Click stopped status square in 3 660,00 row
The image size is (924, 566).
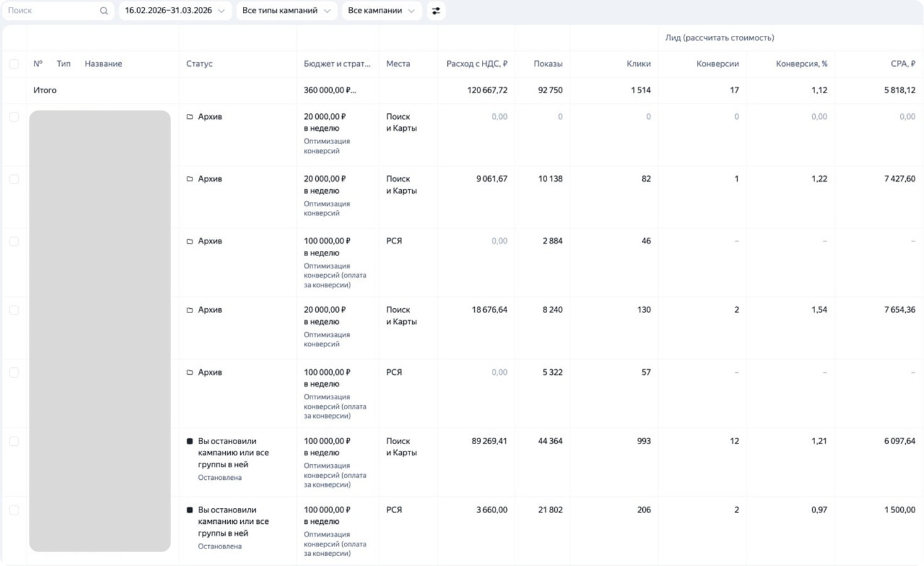[189, 510]
